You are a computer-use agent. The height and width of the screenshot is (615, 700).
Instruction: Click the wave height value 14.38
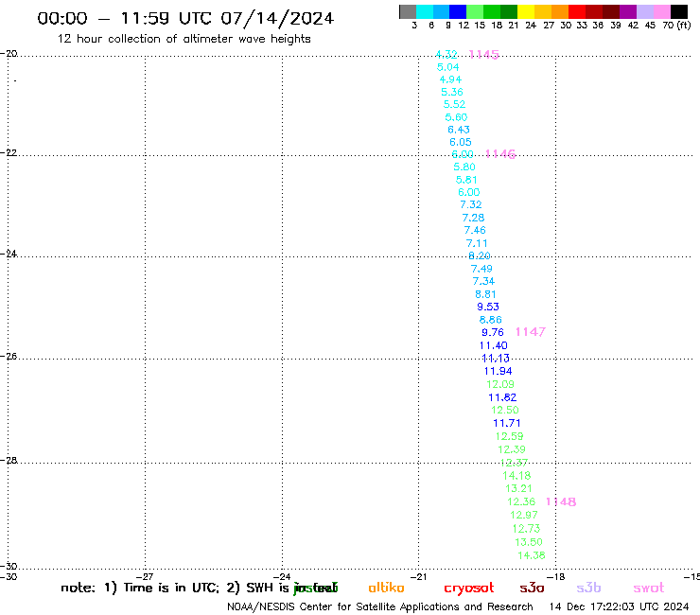(x=532, y=555)
